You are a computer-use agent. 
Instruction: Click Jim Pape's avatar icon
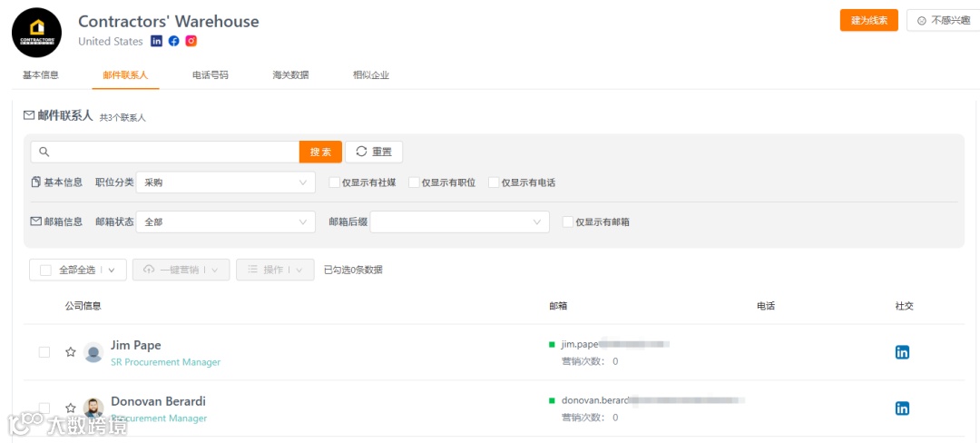tap(93, 352)
